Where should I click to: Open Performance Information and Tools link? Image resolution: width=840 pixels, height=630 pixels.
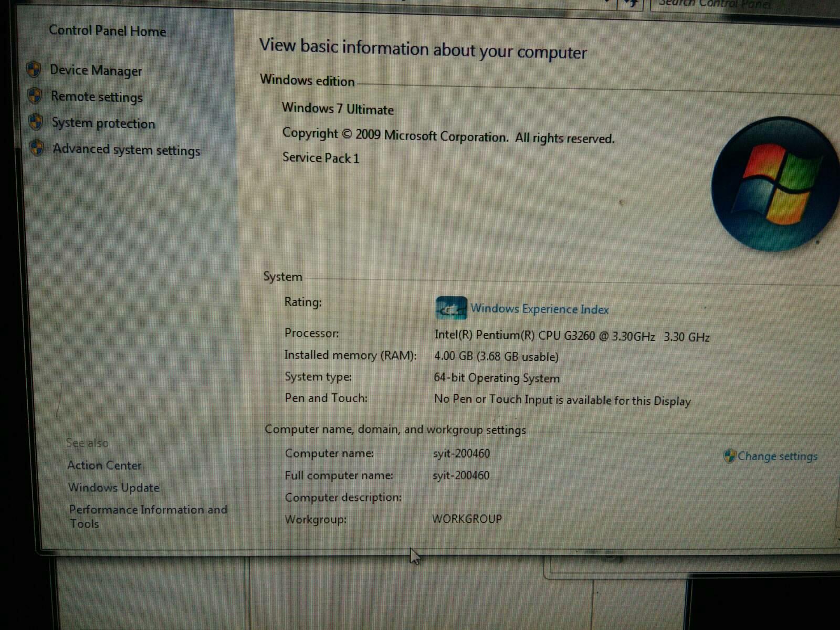[148, 517]
